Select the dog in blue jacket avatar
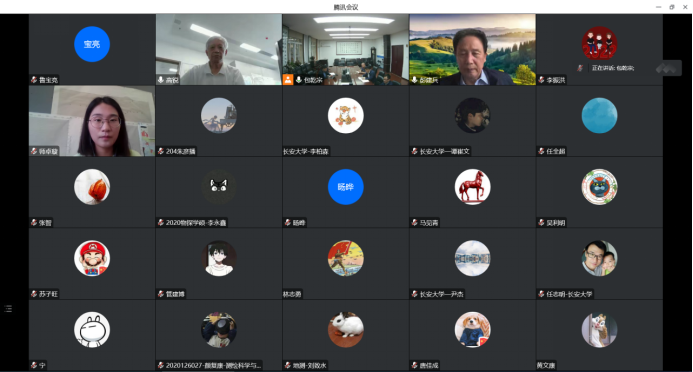The width and height of the screenshot is (693, 372). [472, 330]
